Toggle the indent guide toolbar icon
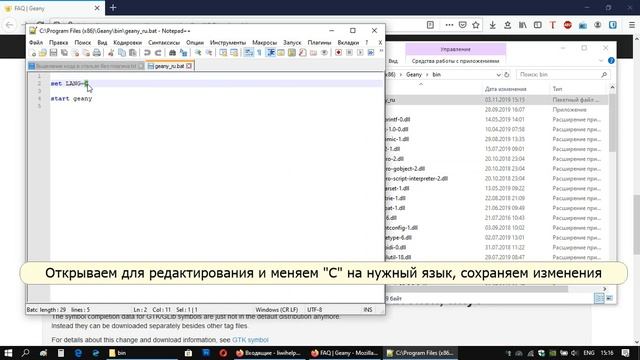This screenshot has height=360, width=640. pyautogui.click(x=271, y=53)
